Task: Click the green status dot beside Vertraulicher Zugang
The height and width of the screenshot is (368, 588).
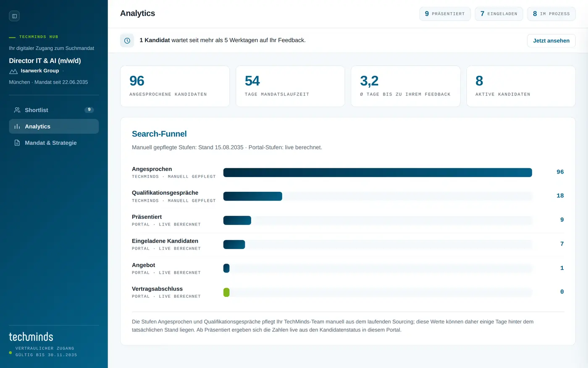Action: point(10,352)
